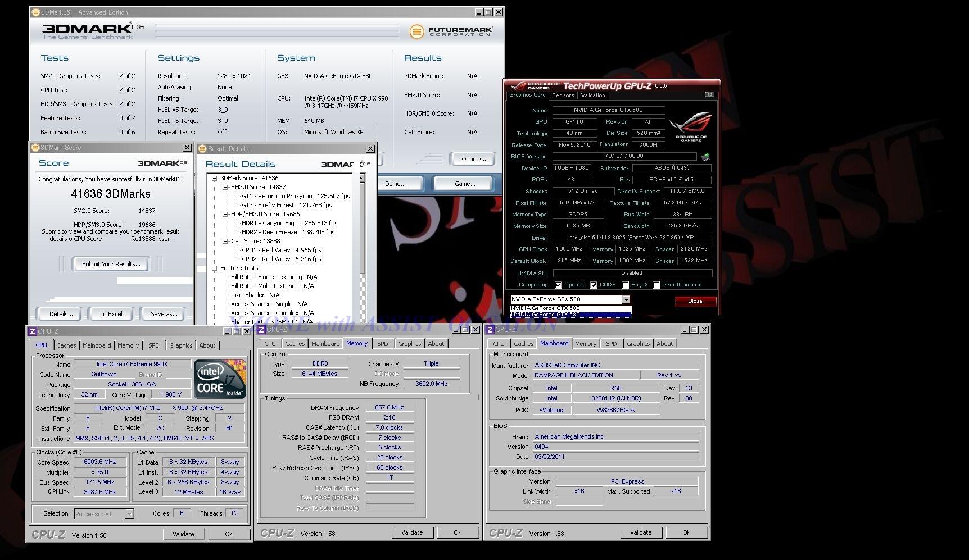Click the DRAM Frequency 857.6 MHz value

click(390, 407)
